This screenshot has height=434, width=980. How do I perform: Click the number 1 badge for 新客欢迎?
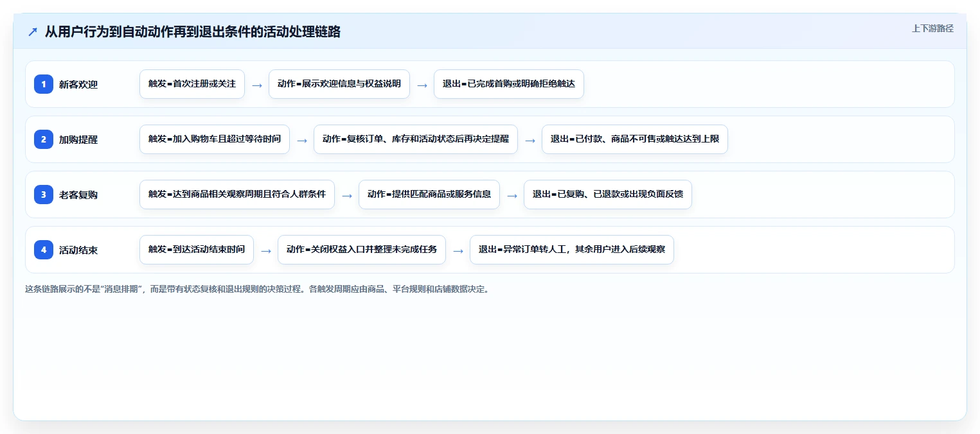44,84
